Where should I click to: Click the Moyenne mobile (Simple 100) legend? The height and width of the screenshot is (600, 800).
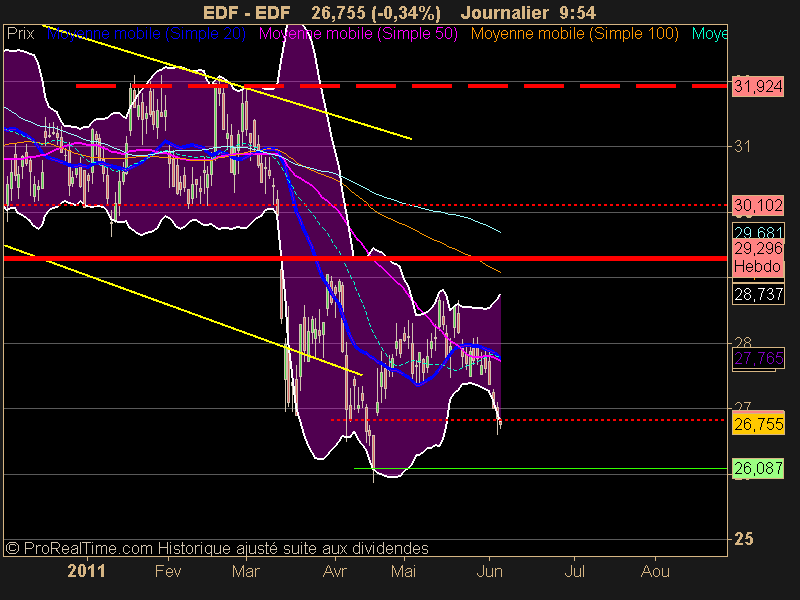click(574, 34)
